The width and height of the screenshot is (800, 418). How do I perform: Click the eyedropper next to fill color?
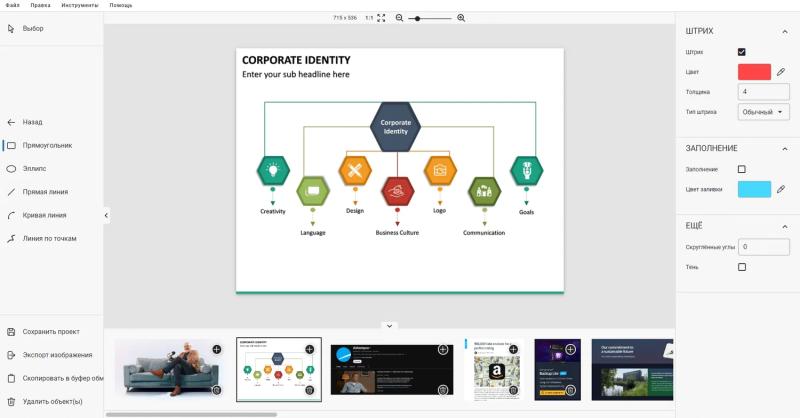point(781,189)
